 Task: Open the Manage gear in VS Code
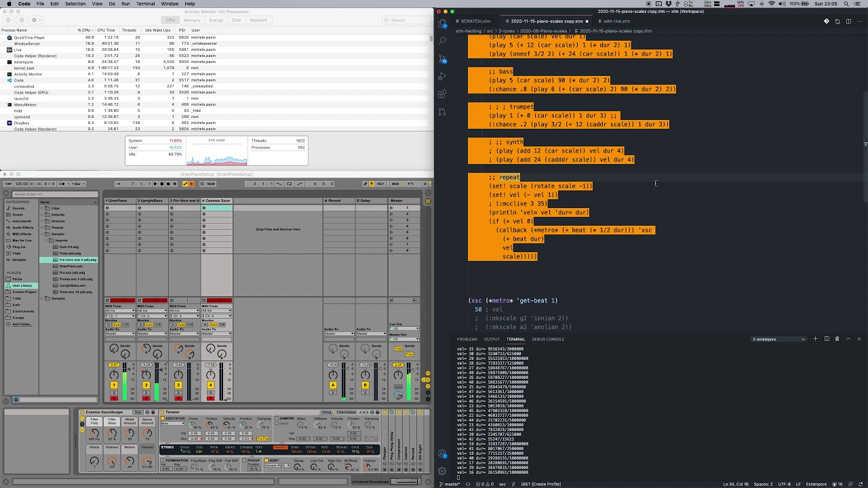point(442,471)
